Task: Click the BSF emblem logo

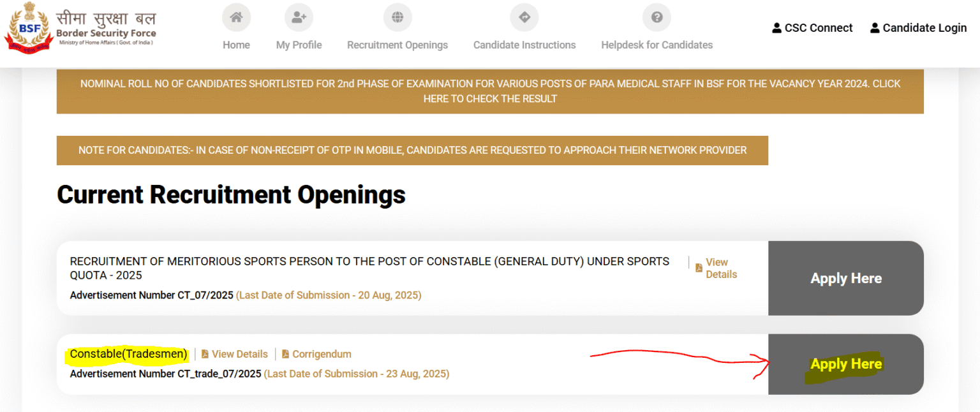Action: click(x=28, y=27)
